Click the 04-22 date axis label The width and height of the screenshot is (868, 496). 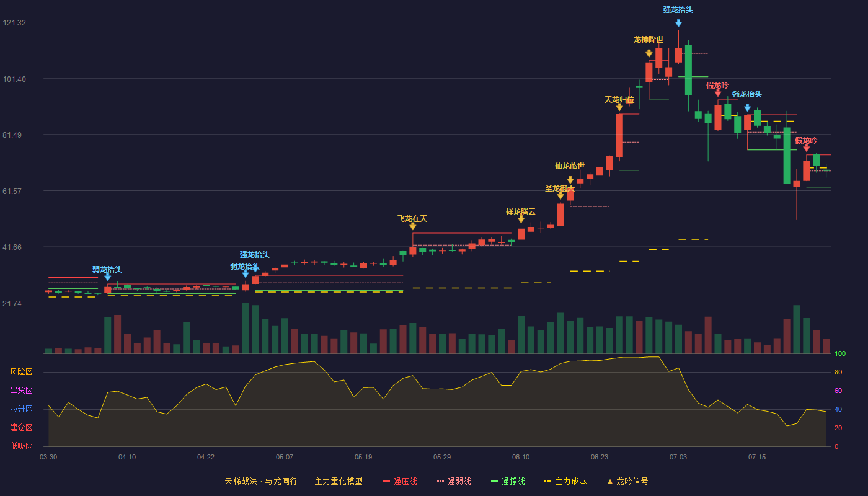[x=206, y=457]
